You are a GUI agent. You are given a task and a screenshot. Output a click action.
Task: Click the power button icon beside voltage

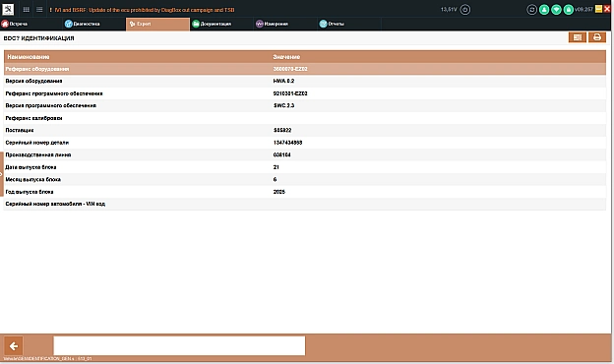pyautogui.click(x=464, y=10)
